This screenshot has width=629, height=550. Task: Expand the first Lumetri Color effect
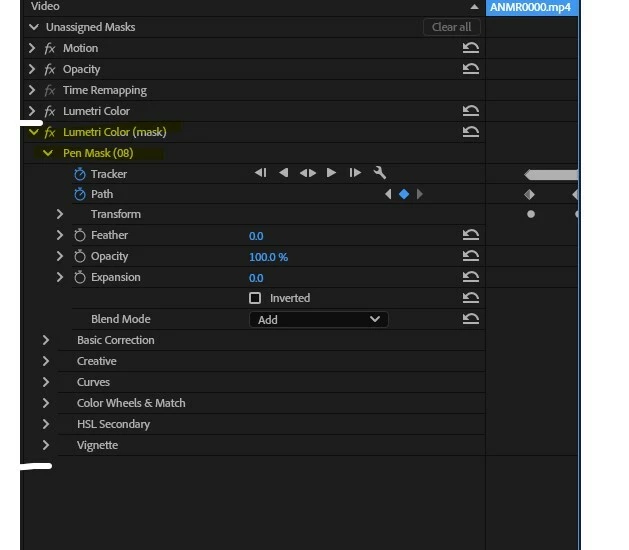click(x=32, y=111)
